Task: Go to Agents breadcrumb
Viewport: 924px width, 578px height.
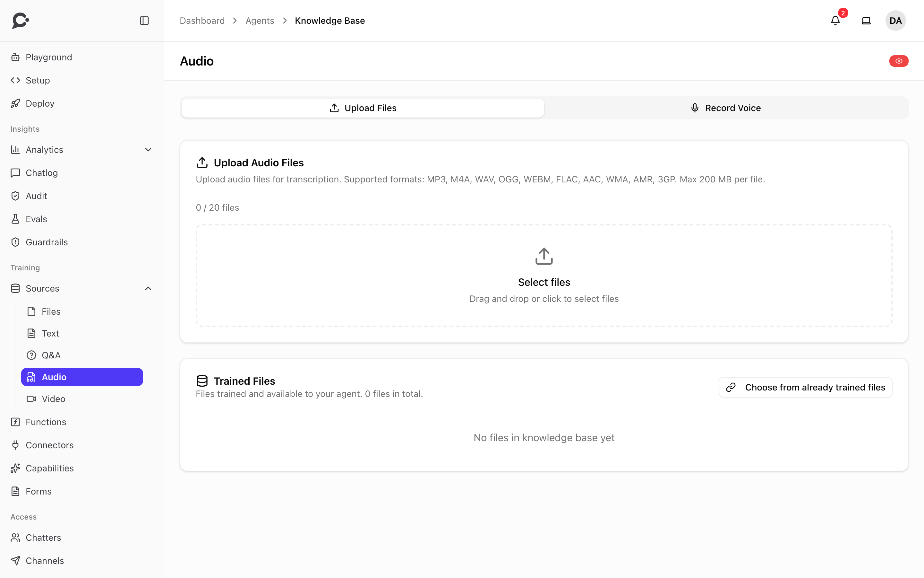Action: click(x=260, y=21)
